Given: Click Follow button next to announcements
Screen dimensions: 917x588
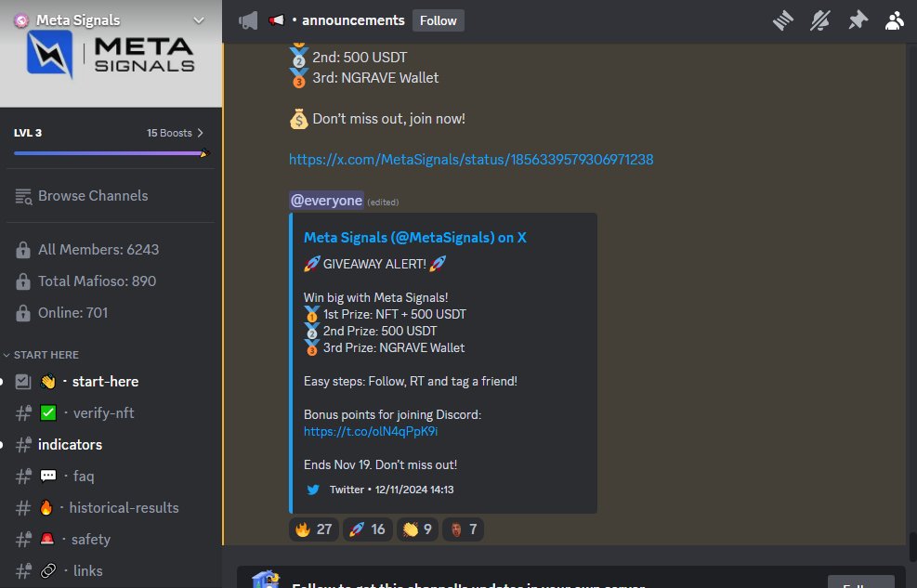Looking at the screenshot, I should tap(438, 20).
